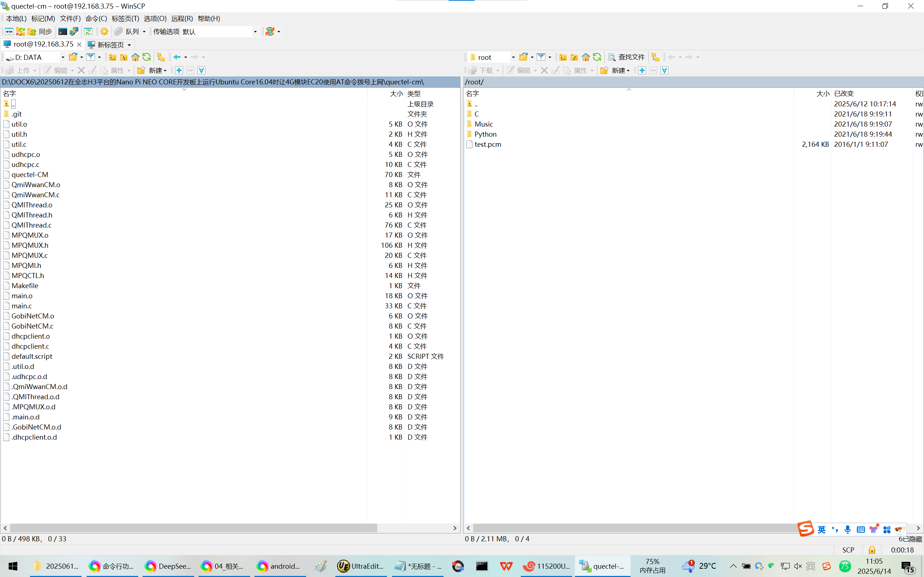Select the quectel-CM file
Image resolution: width=924 pixels, height=577 pixels.
point(30,175)
